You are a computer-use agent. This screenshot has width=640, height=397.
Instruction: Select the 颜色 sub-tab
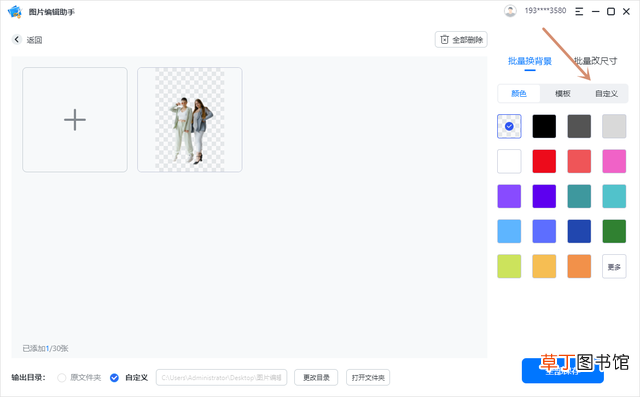519,93
